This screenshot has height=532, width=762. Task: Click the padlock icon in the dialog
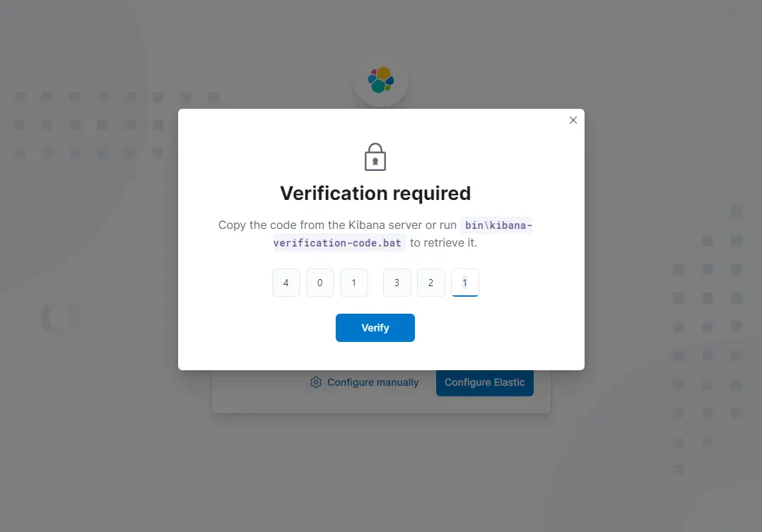point(375,156)
